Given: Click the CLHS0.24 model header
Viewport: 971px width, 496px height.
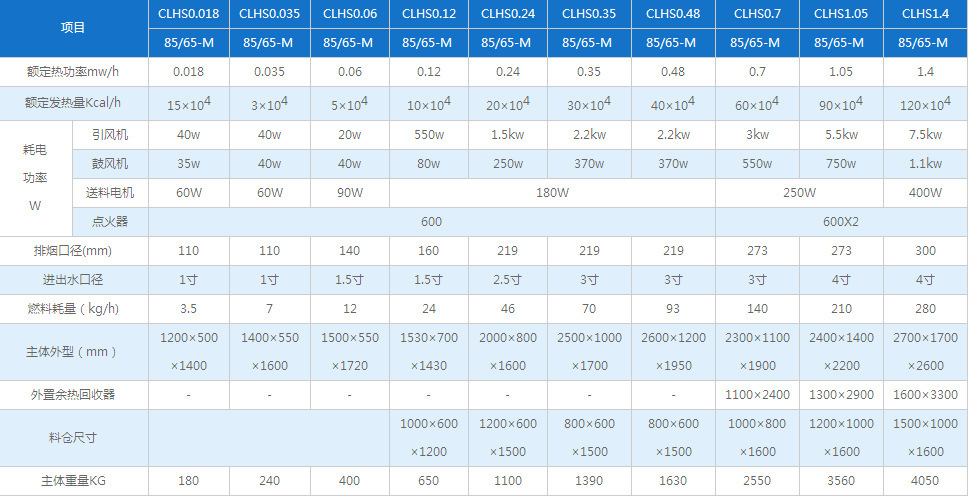Looking at the screenshot, I should pyautogui.click(x=506, y=14).
